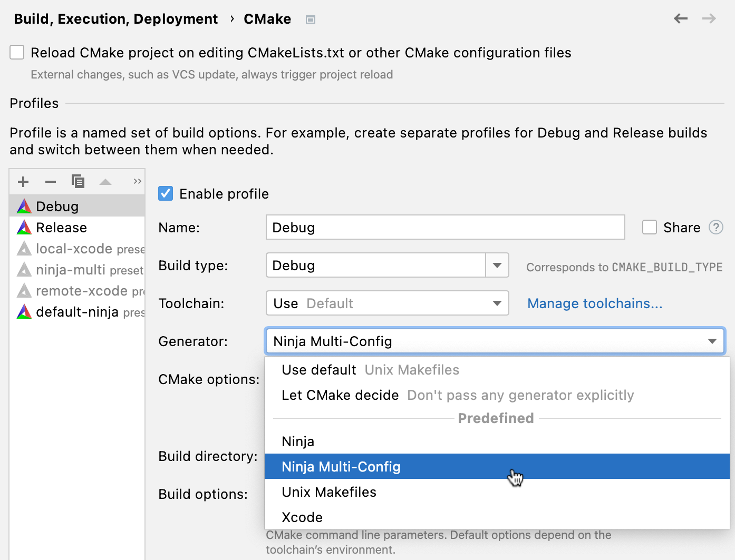Click the Corresponds to CMAKE_BUILD_TYPE hint
735x560 pixels.
pyautogui.click(x=624, y=267)
